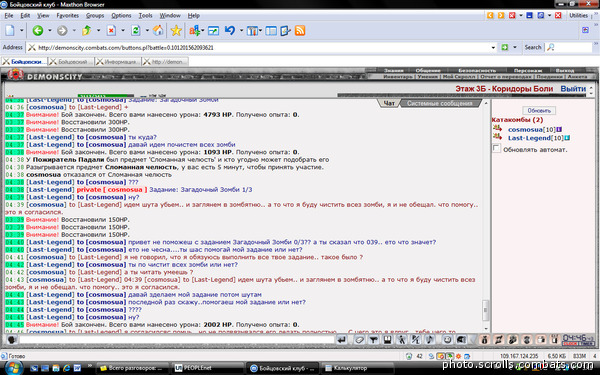Click the send message arrow icon

(342, 339)
